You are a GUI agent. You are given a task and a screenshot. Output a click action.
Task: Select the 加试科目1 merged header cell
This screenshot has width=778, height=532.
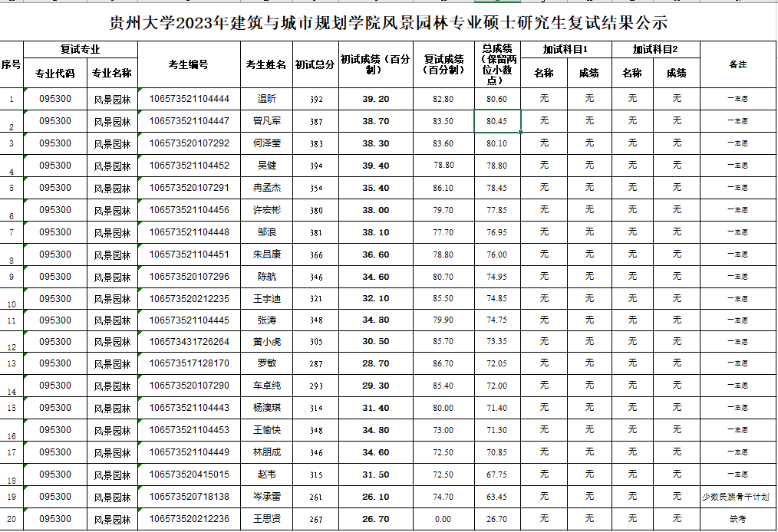pos(565,50)
